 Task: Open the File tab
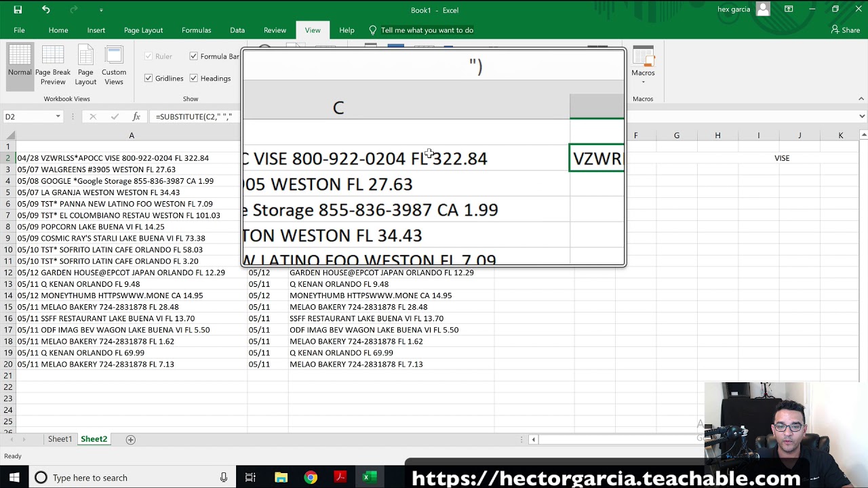click(x=19, y=30)
